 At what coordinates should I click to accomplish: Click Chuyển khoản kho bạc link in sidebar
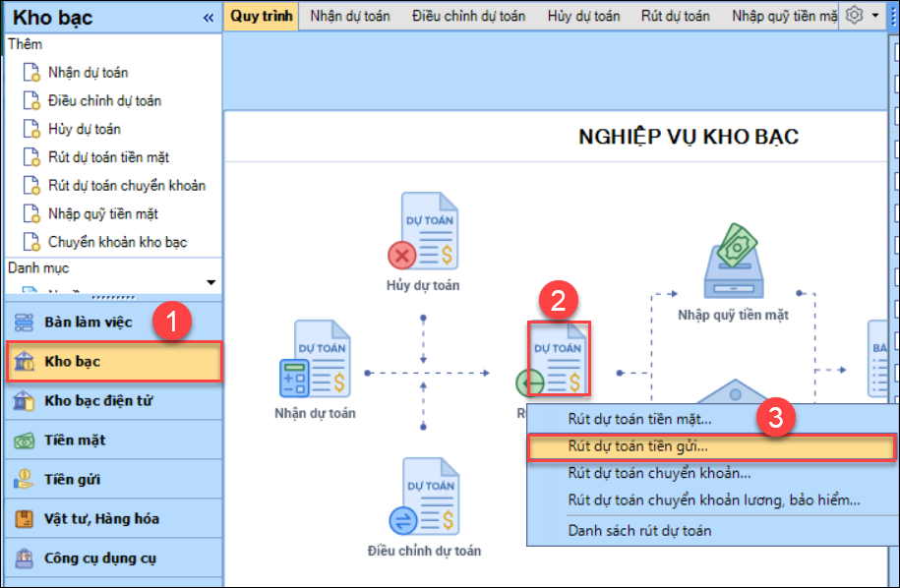[117, 242]
